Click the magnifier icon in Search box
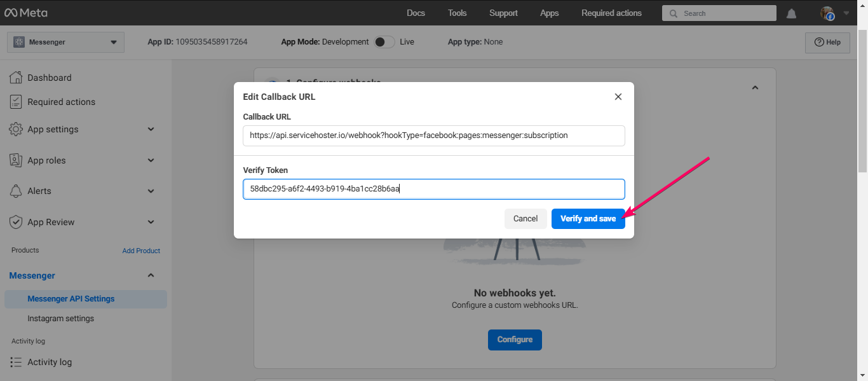This screenshot has width=868, height=381. coord(674,13)
